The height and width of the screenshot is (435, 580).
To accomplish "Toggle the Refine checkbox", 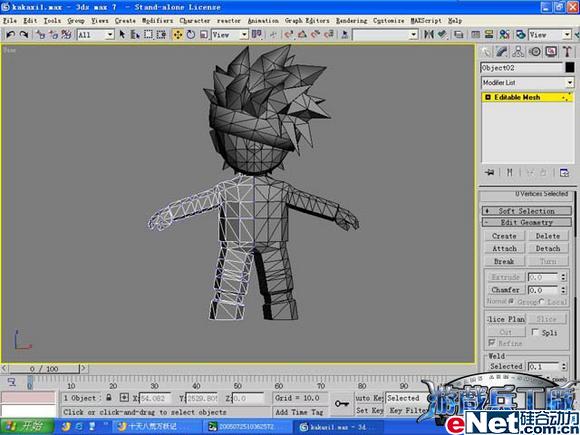I will coord(492,343).
